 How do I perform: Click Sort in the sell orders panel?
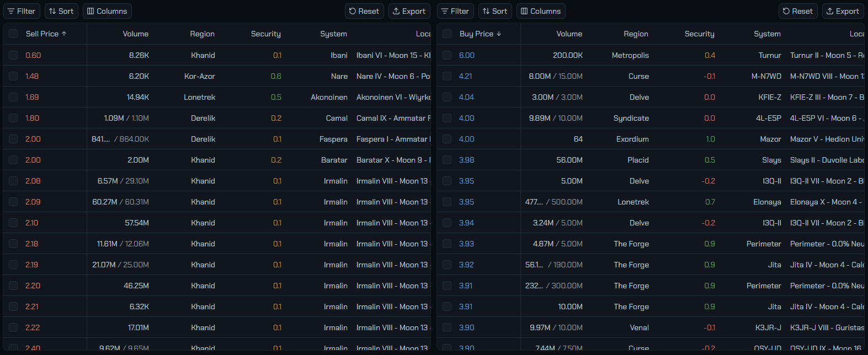tap(61, 11)
